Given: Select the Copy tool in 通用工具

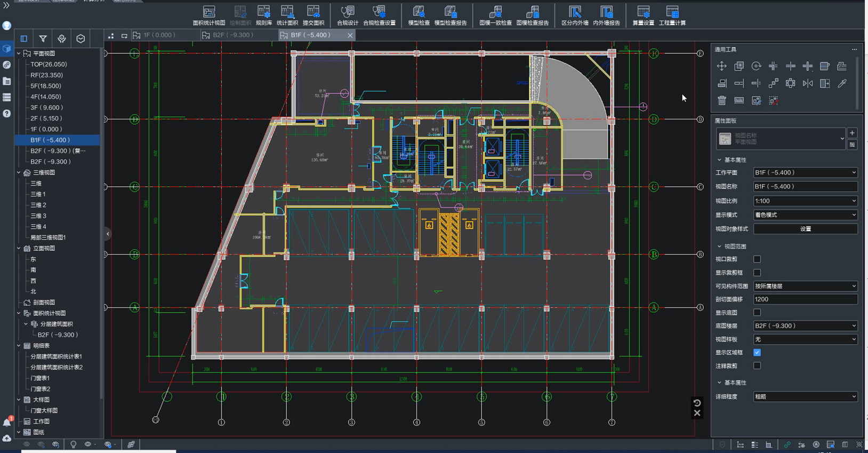Looking at the screenshot, I should coord(739,66).
